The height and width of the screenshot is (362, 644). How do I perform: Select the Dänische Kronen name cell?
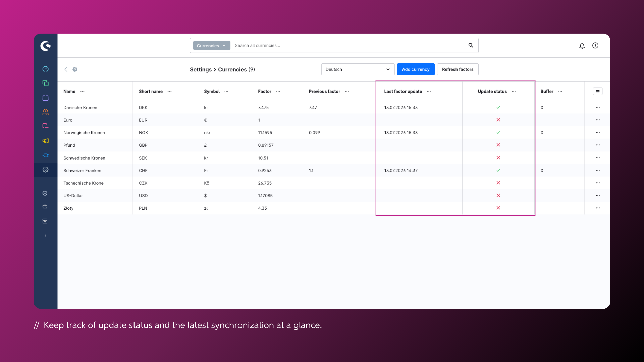point(80,108)
